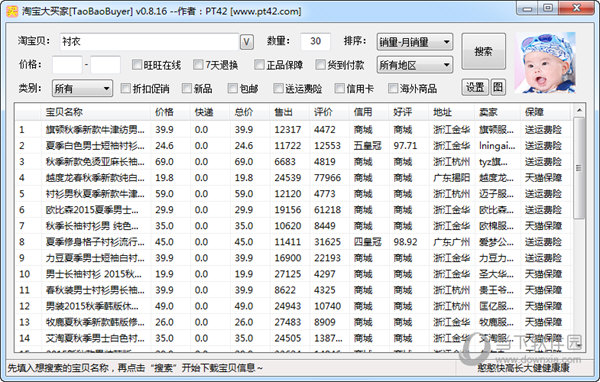This screenshot has height=382, width=600.
Task: Sort by 售出 column header
Action: 290,112
